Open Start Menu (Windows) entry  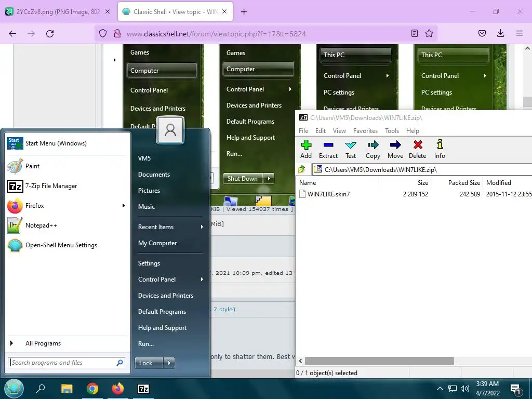(67, 143)
